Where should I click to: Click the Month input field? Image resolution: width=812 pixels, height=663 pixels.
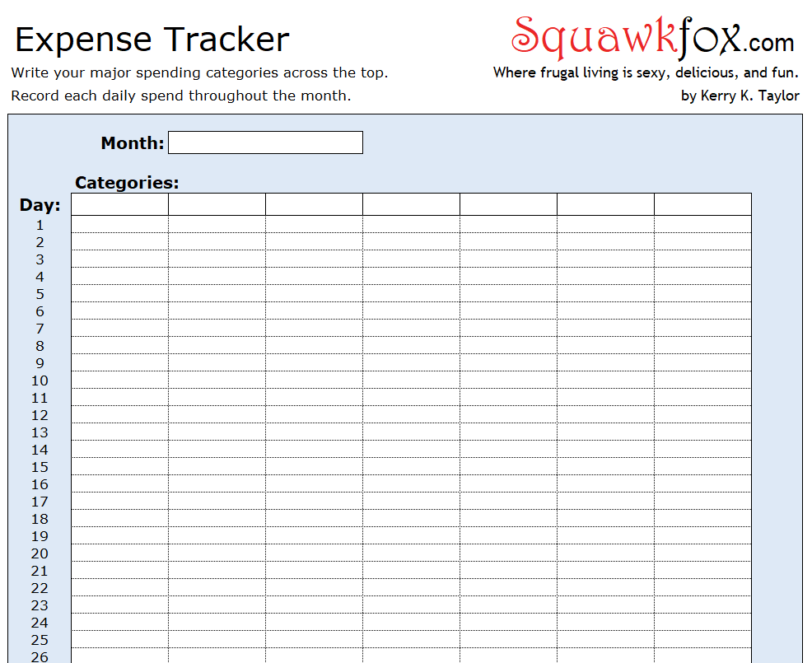coord(265,142)
